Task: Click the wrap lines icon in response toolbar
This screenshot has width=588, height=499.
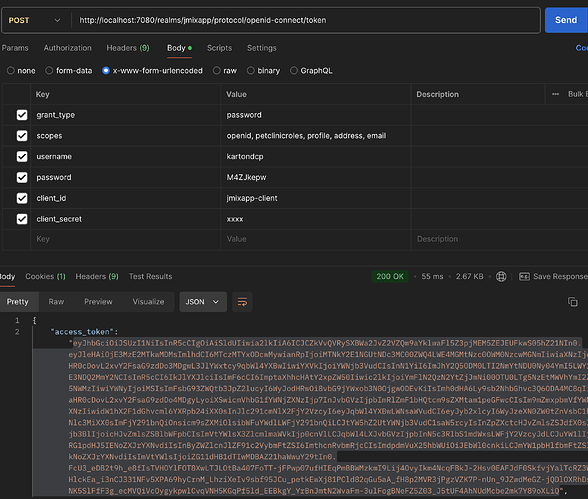Action: click(242, 302)
